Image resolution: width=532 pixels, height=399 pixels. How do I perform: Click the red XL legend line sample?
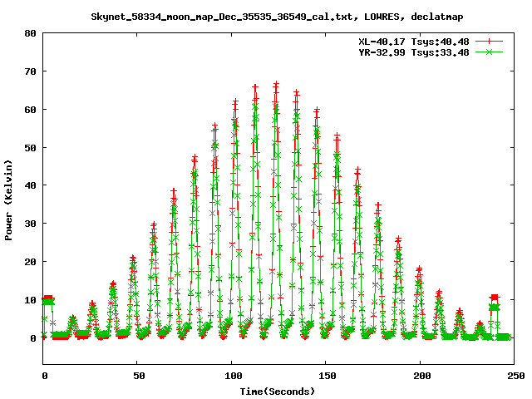click(x=489, y=42)
